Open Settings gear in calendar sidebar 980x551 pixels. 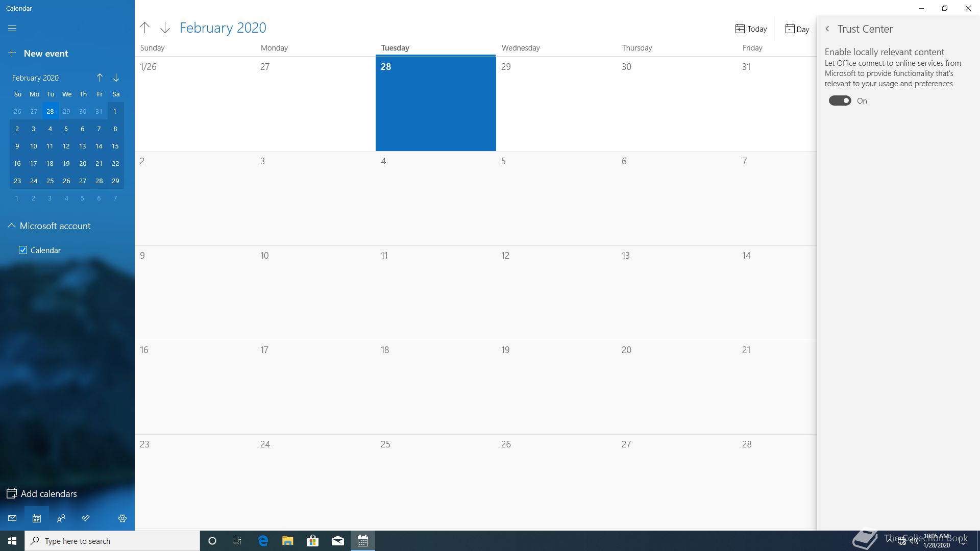pos(122,518)
